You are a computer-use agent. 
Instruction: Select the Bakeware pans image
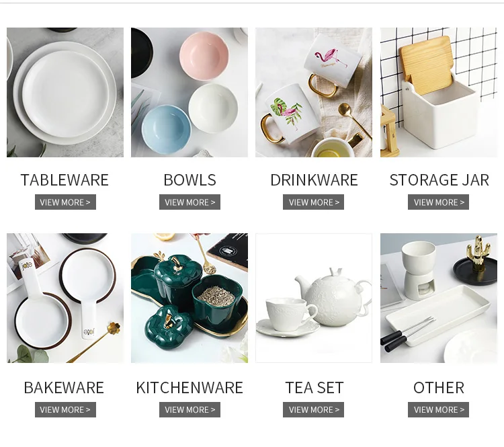click(65, 298)
